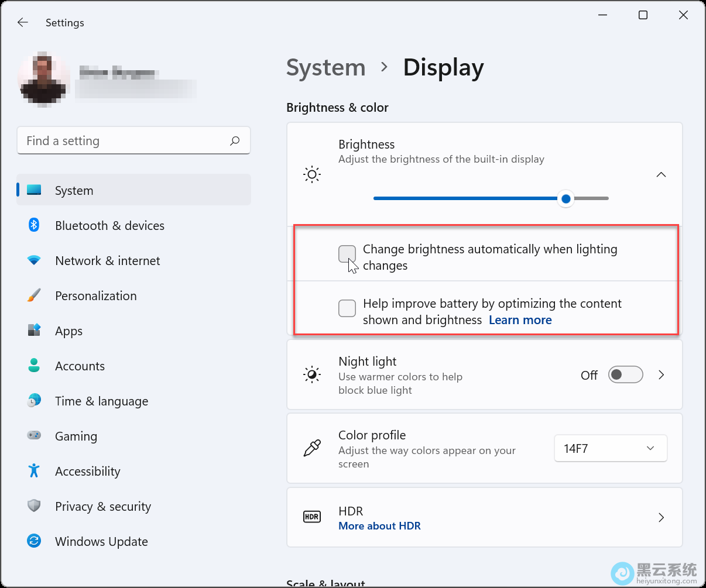Click the Network & internet Wi-Fi icon
Image resolution: width=706 pixels, height=588 pixels.
tap(34, 260)
